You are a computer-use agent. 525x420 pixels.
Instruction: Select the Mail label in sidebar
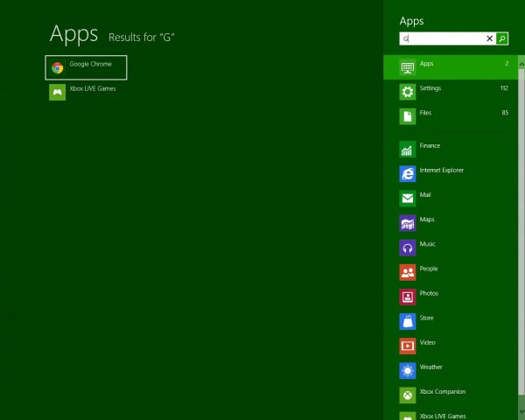pyautogui.click(x=425, y=195)
